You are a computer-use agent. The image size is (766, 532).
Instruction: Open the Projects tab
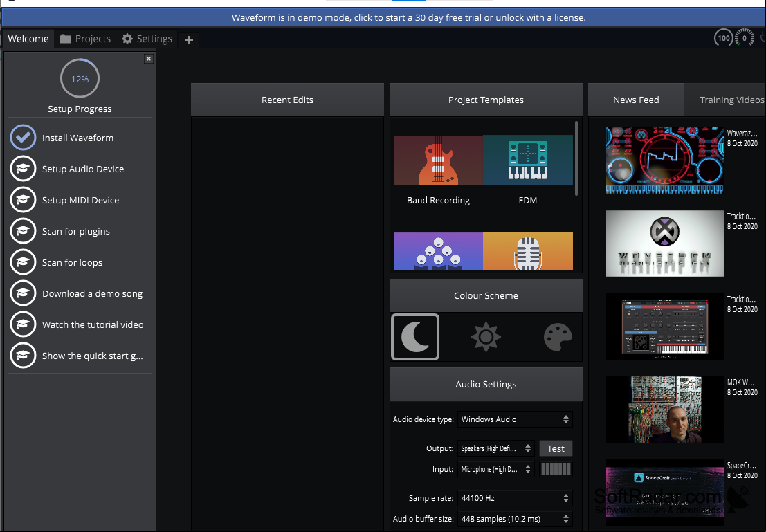click(86, 39)
